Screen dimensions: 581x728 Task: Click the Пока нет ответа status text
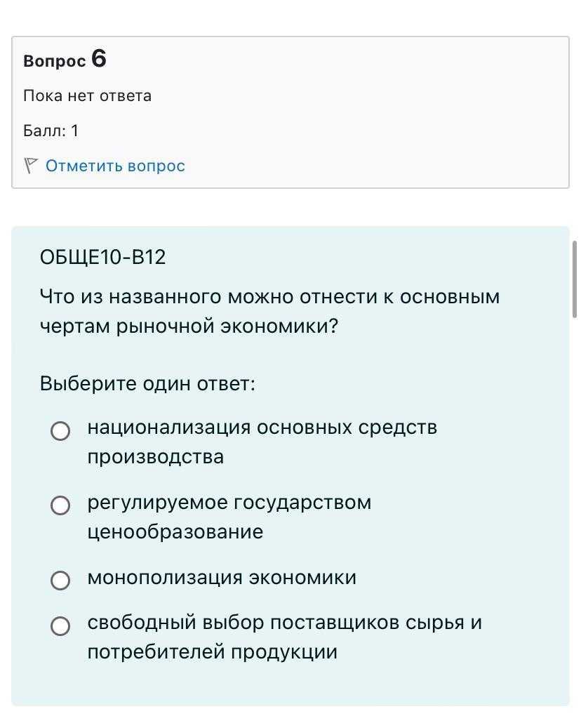[87, 96]
